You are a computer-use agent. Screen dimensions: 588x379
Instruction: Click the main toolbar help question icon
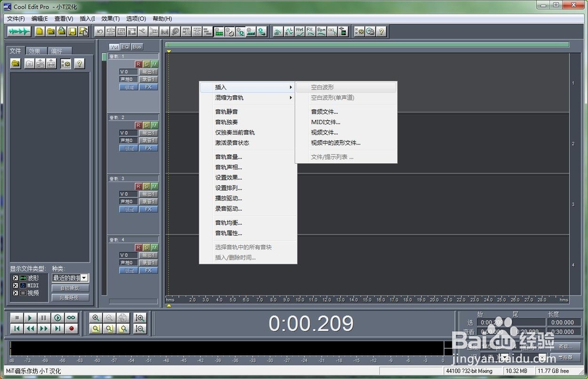(381, 32)
